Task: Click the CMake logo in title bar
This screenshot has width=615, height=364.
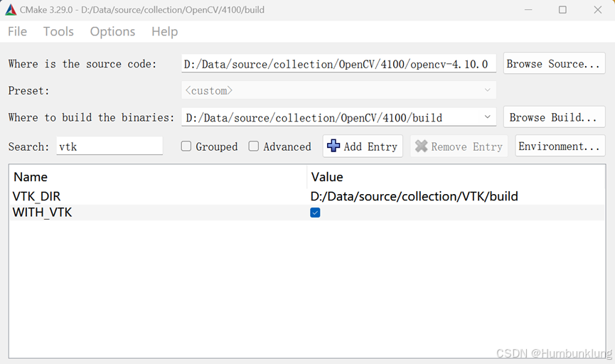Action: (x=11, y=10)
